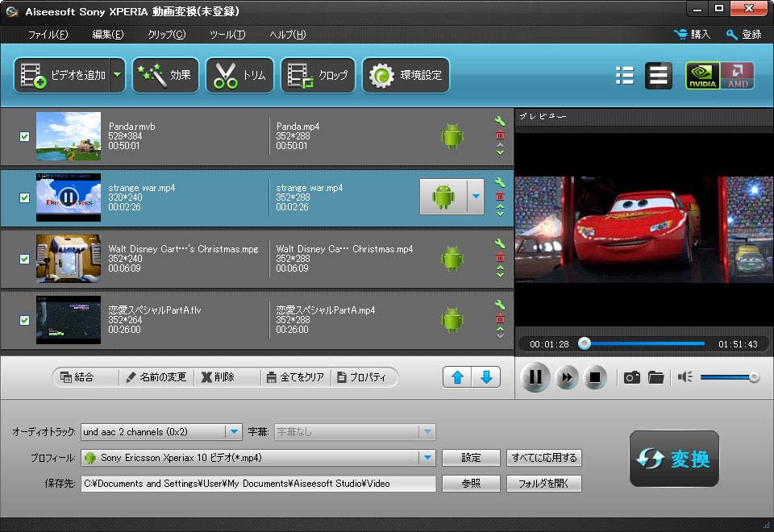Expand the ビデオを追加 dropdown arrow
Viewport: 774px width, 532px height.
point(118,76)
